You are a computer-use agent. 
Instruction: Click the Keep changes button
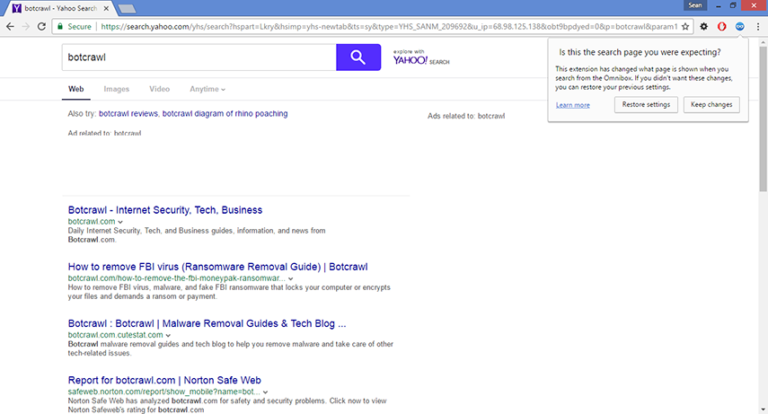pos(711,105)
